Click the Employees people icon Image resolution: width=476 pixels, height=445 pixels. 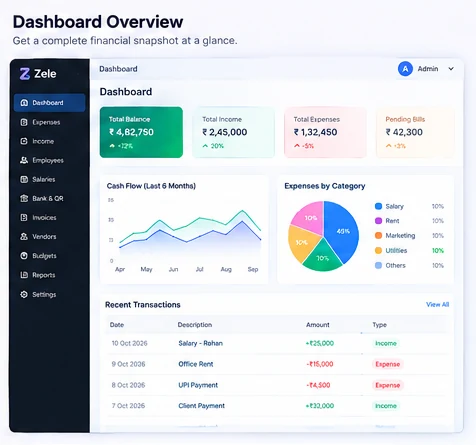[x=24, y=160]
